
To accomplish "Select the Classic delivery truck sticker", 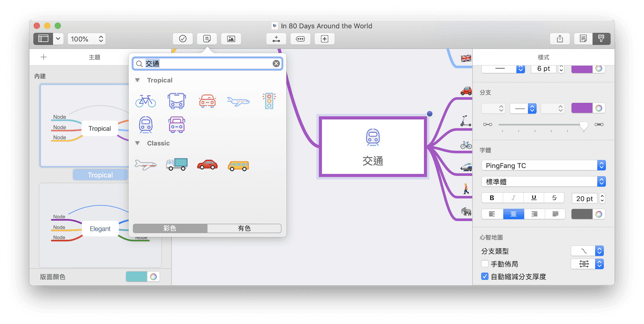I will pyautogui.click(x=177, y=164).
